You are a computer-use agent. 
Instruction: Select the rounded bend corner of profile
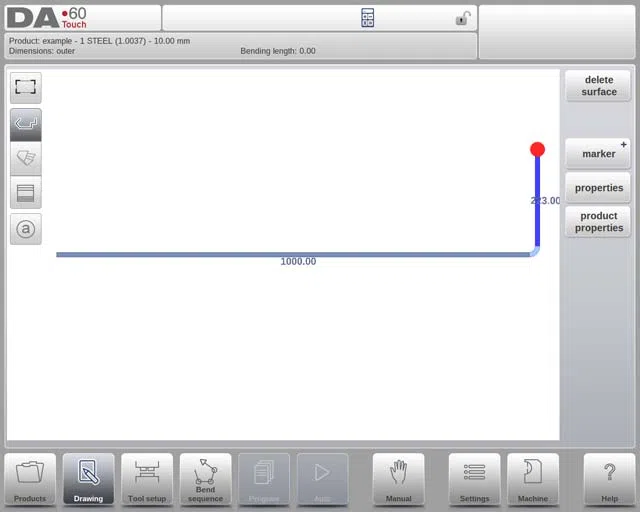tap(535, 251)
